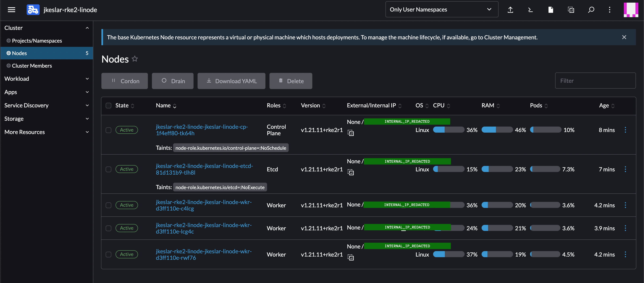Open the Only User Namespaces dropdown
Image resolution: width=644 pixels, height=283 pixels.
(442, 9)
